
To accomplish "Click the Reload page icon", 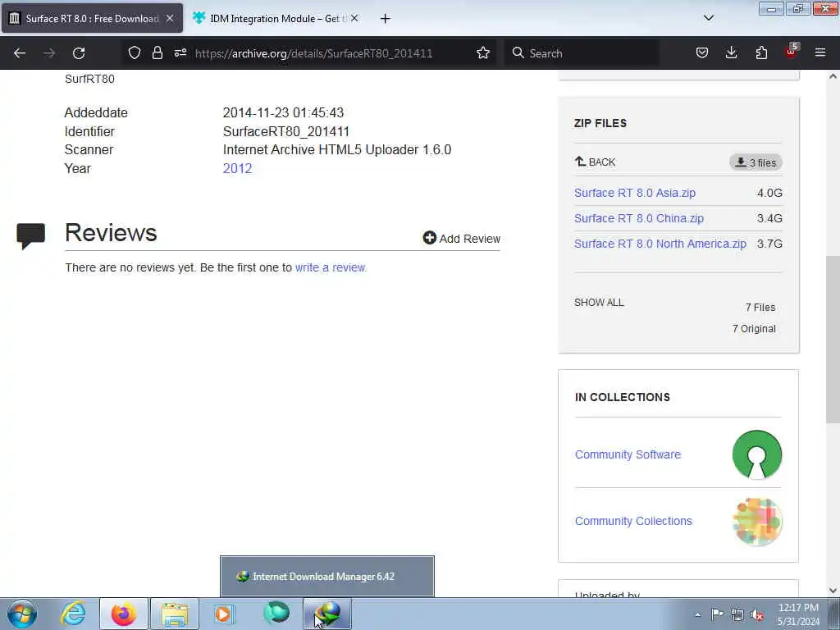I will [x=79, y=53].
